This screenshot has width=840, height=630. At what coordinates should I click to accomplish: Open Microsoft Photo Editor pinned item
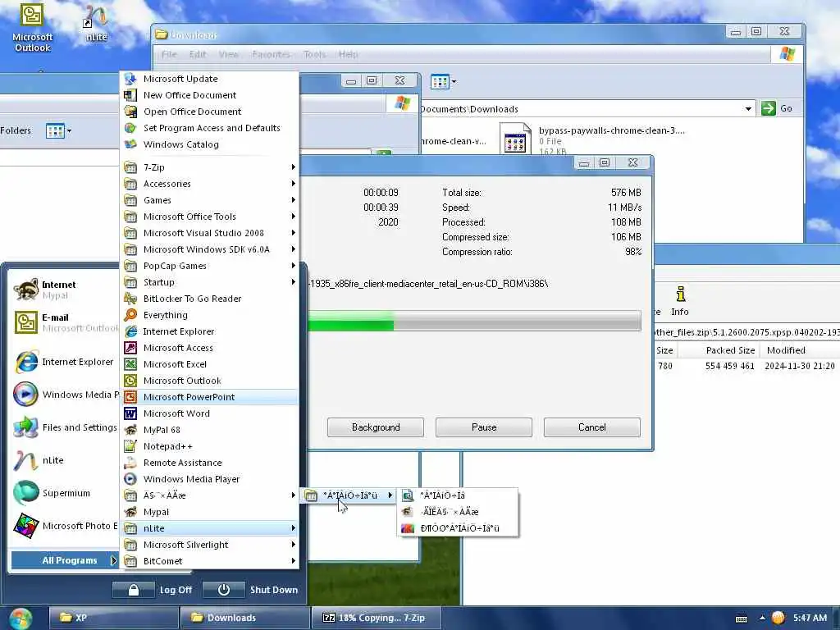click(64, 526)
